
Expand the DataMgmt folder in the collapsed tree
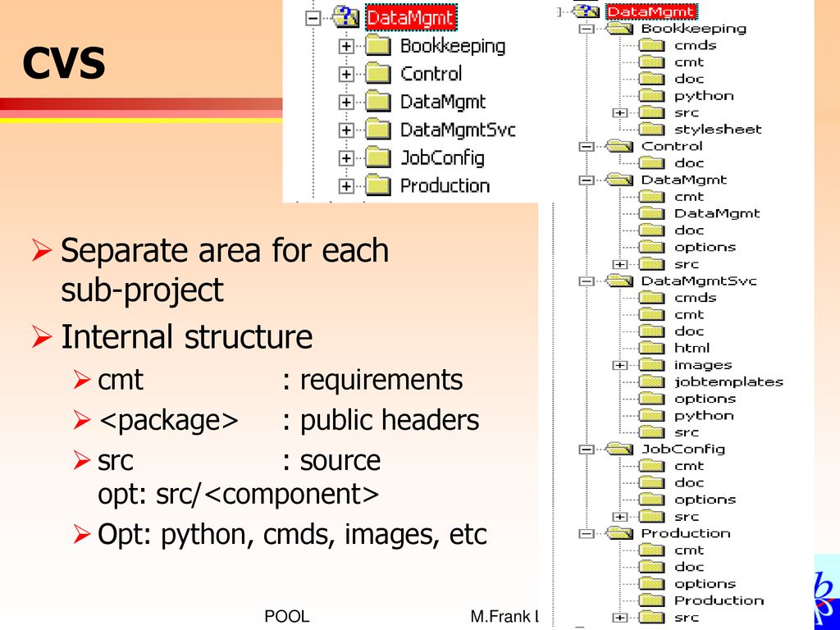coord(346,102)
